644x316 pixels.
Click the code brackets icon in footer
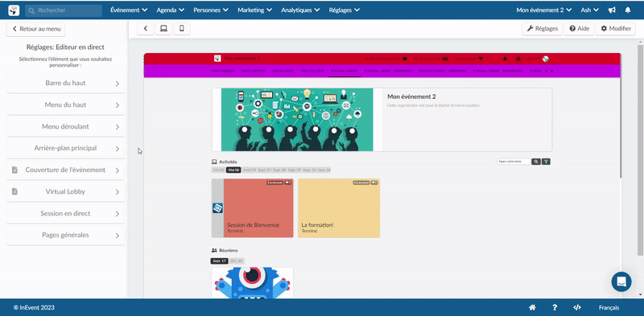coord(577,307)
